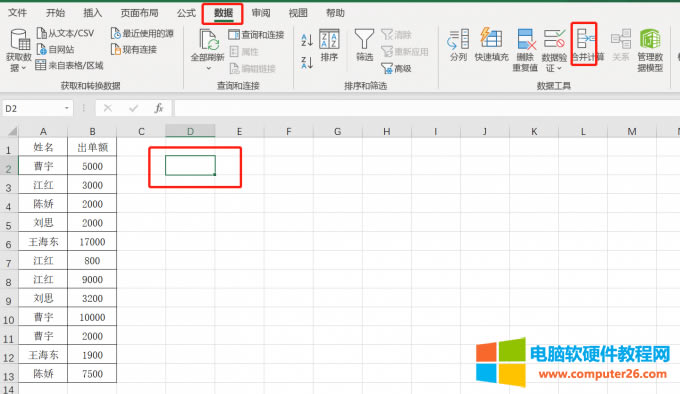Click the Consolidate (合并计算) icon

tap(584, 40)
